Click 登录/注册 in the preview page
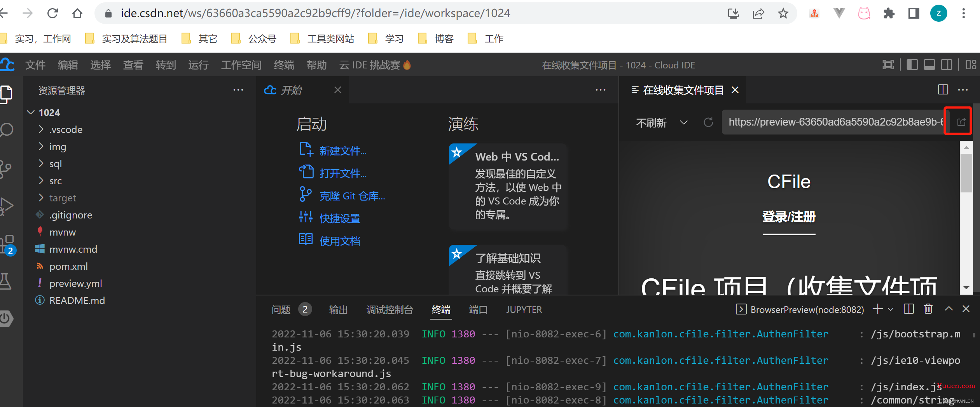Screen dimensions: 980x407 coord(789,217)
